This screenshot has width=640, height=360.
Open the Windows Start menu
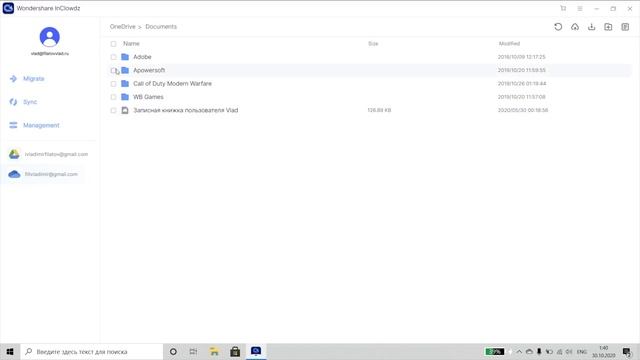10,351
